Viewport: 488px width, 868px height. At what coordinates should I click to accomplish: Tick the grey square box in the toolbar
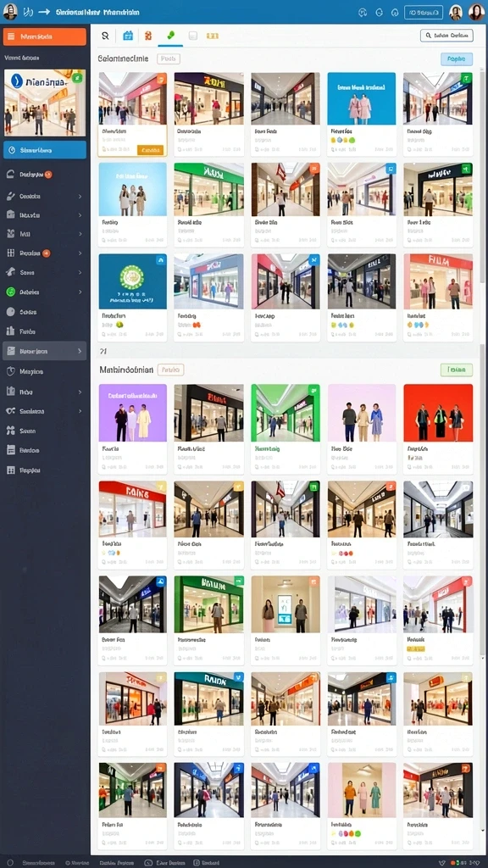pyautogui.click(x=192, y=36)
